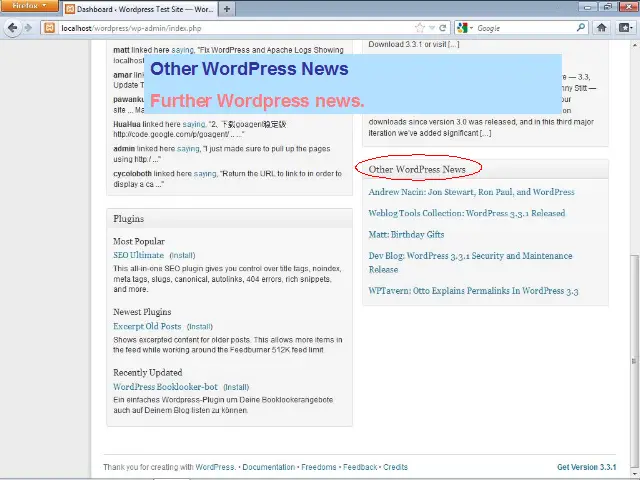Open Andrew Nacin: Jon Stewart, Ron Paul article
The width and height of the screenshot is (640, 480).
[x=471, y=192]
